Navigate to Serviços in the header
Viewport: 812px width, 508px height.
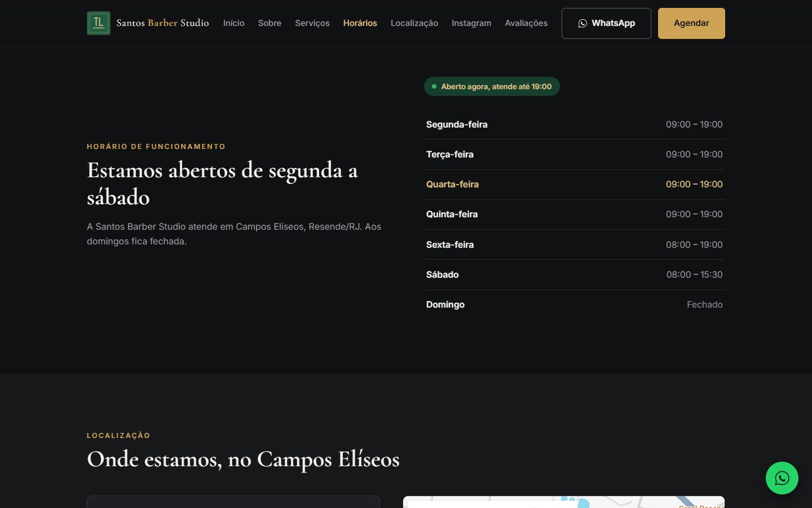pos(312,23)
